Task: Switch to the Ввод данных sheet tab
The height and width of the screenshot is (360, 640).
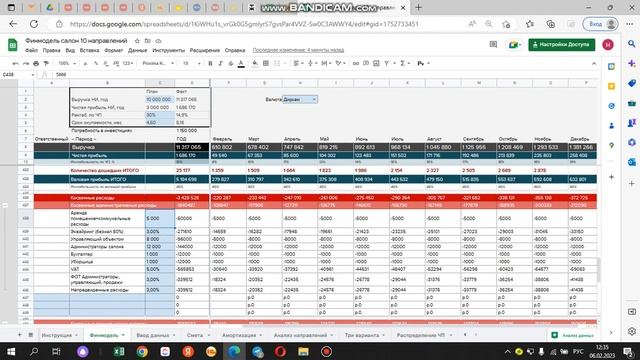Action: tap(156, 335)
